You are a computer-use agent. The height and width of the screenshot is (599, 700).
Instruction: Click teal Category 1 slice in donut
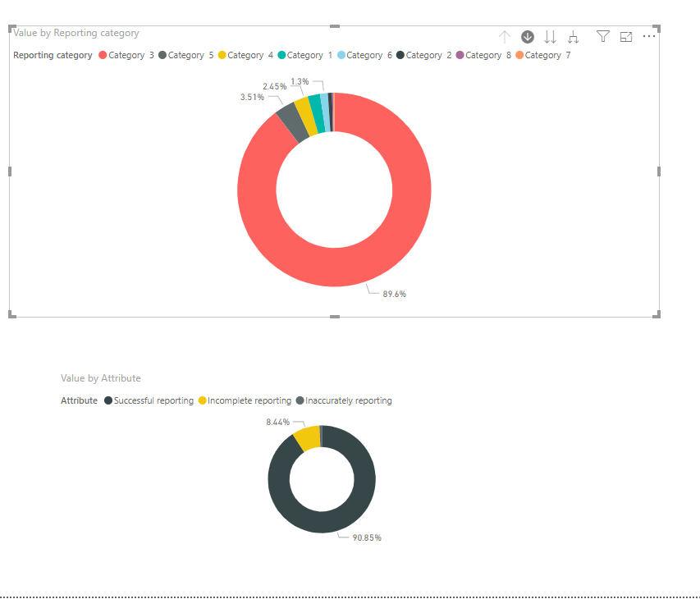(317, 113)
